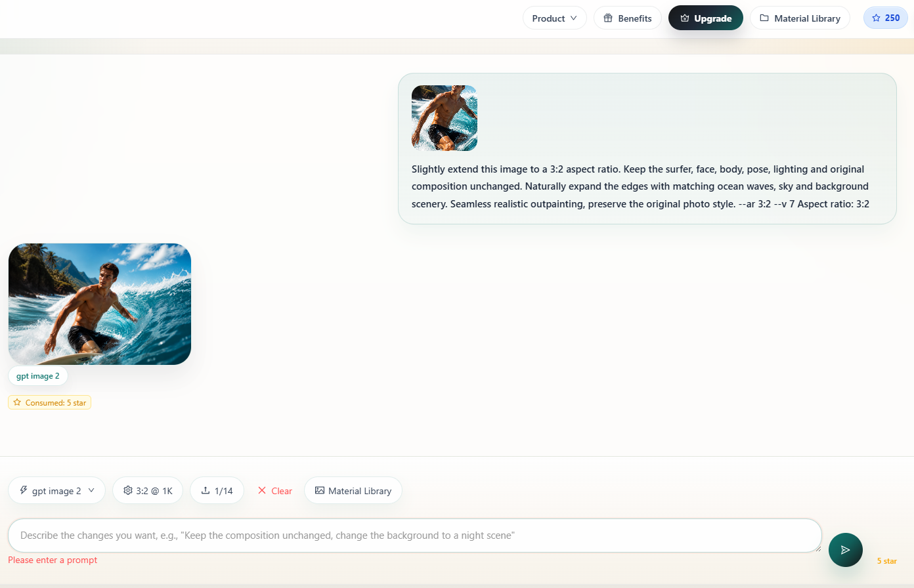Click the Upgrade button
The image size is (914, 588).
(706, 18)
